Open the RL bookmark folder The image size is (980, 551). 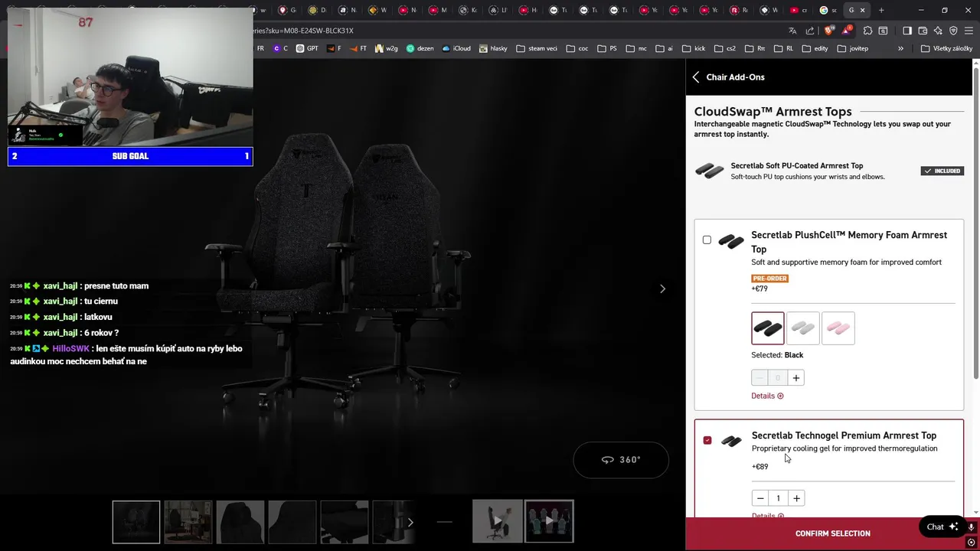point(782,48)
